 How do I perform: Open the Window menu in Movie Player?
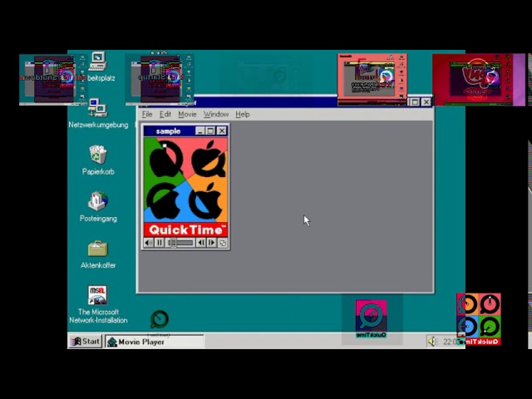click(x=216, y=115)
